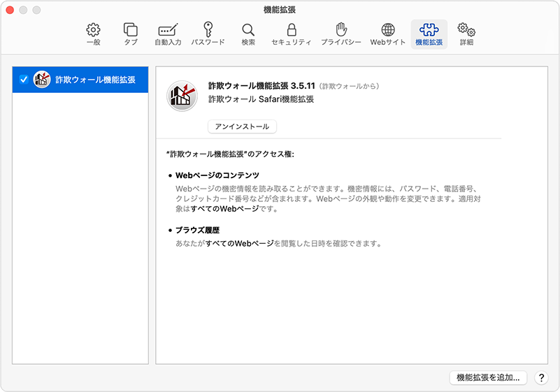The image size is (560, 392).
Task: Open the 詳細 (Advanced) gears pane
Action: point(466,34)
